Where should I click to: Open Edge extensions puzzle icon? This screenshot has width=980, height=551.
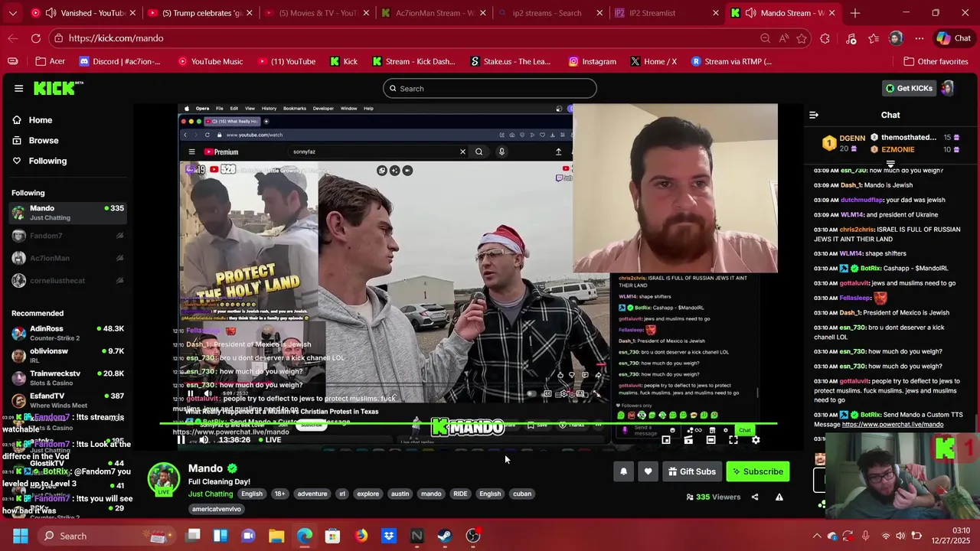tap(825, 38)
